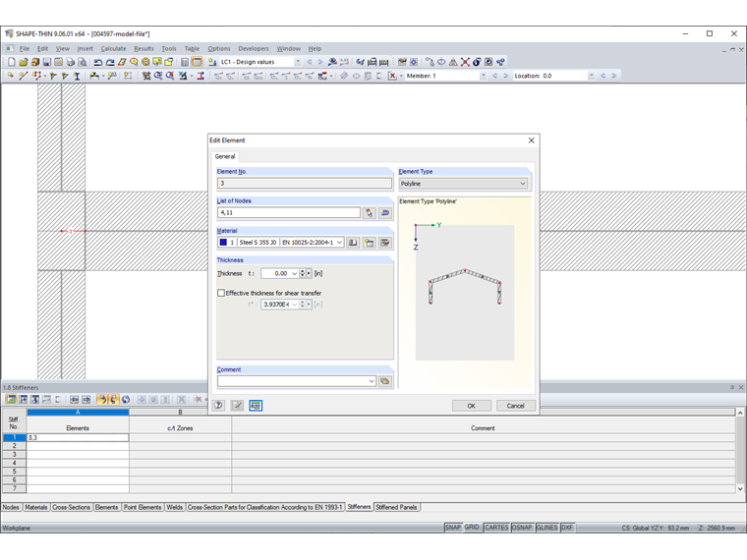Screen dimensions: 747x560
Task: Click the Redo arrow icon
Action: pos(110,62)
